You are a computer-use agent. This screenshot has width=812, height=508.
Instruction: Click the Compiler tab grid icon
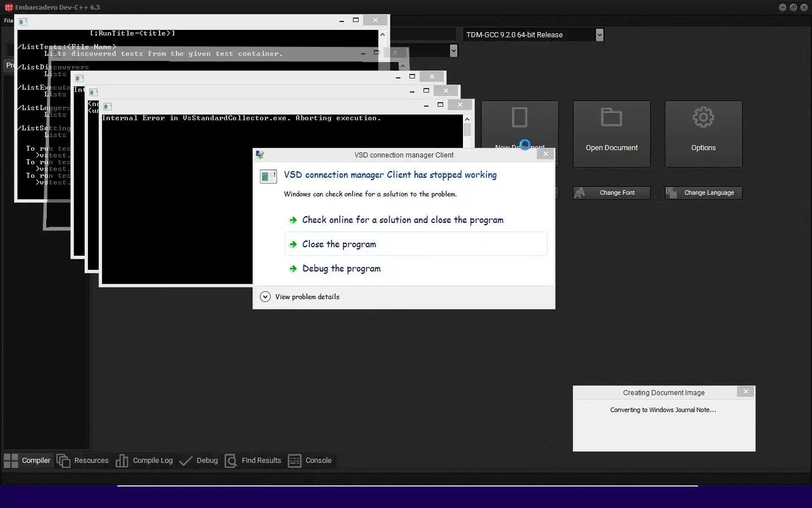11,461
